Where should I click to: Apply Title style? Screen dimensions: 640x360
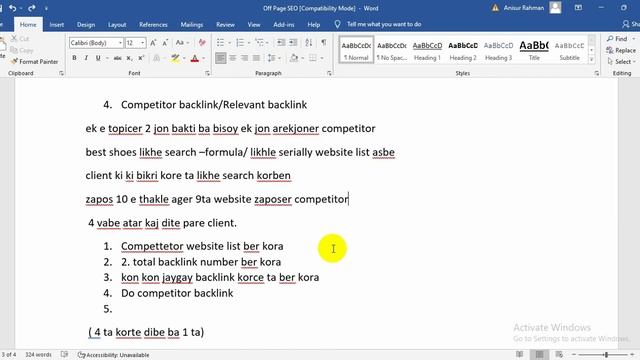[534, 51]
